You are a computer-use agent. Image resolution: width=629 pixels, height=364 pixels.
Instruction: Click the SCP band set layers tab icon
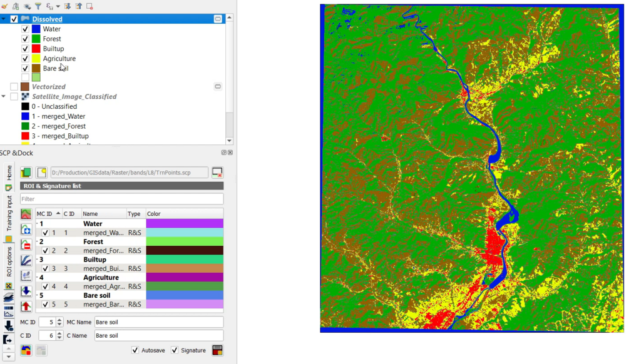point(8,298)
